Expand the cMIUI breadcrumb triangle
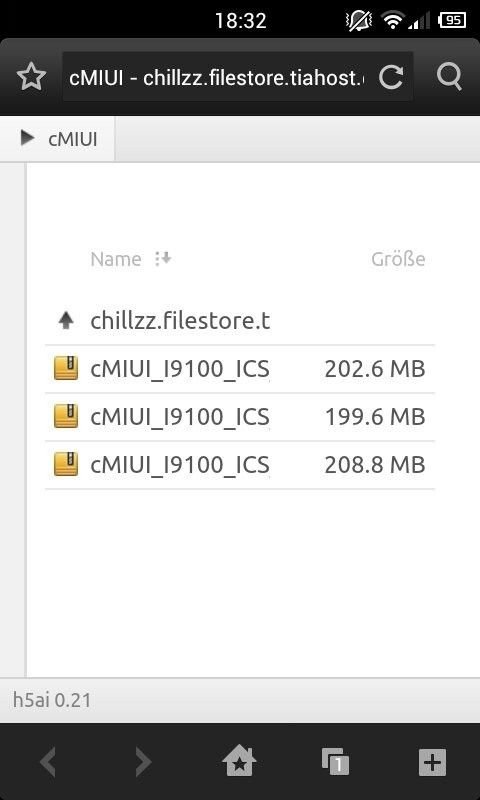The width and height of the screenshot is (480, 800). [28, 138]
